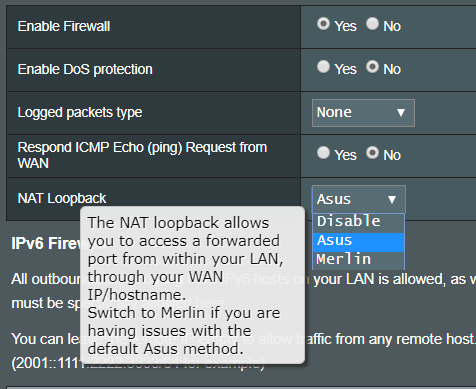Click the NAT Loopback dropdown arrow
Viewport: 476px width, 389px height.
pyautogui.click(x=392, y=199)
